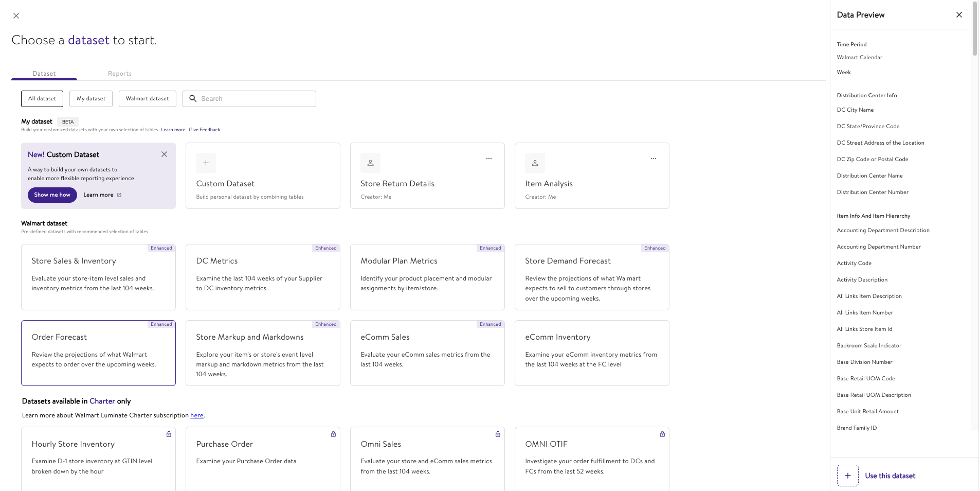Click the plus icon on Custom Dataset card
980x491 pixels.
206,163
